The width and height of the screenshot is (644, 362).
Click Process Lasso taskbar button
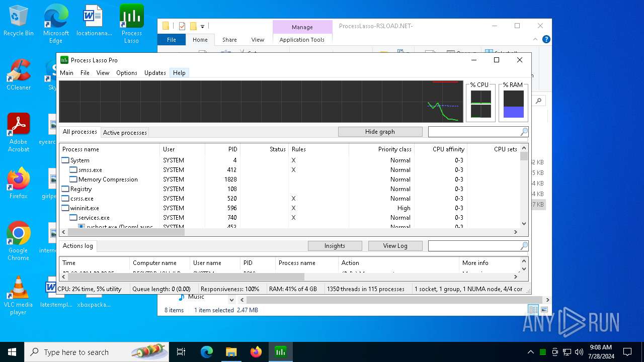pyautogui.click(x=281, y=352)
